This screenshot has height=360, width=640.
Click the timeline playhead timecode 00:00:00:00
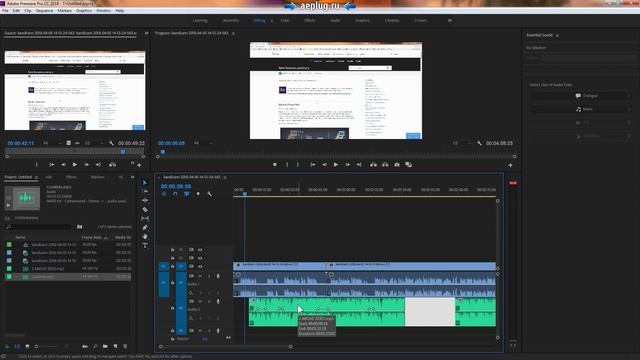click(x=176, y=186)
